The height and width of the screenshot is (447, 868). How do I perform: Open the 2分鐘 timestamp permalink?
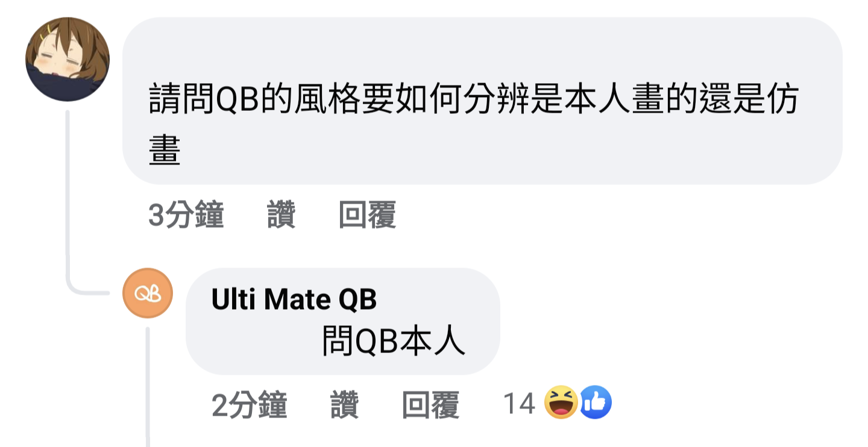tap(250, 404)
